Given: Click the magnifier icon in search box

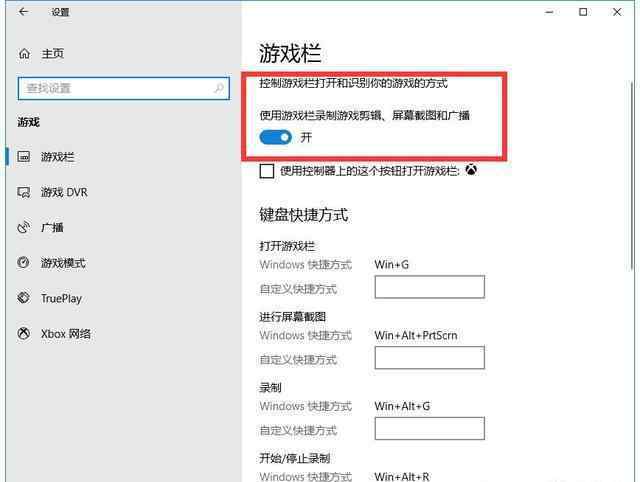Looking at the screenshot, I should 219,88.
